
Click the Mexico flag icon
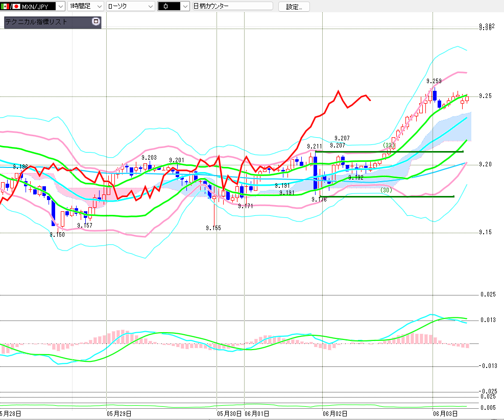pos(5,6)
